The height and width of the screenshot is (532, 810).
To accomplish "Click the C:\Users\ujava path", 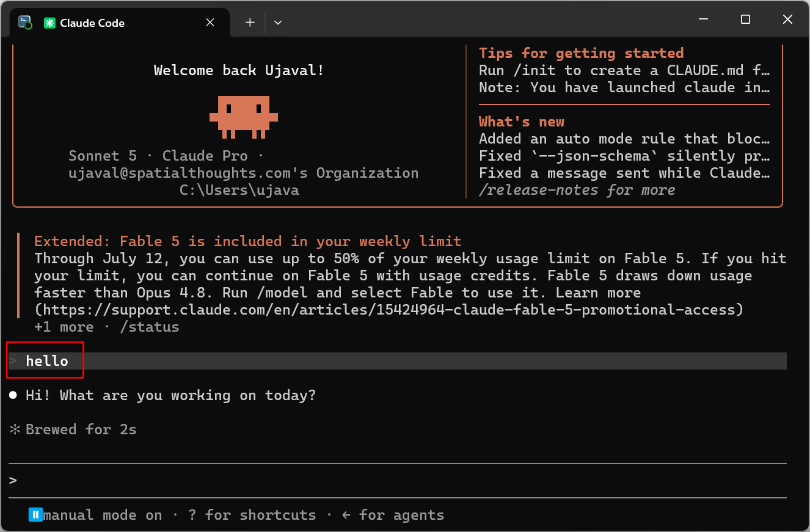I will (239, 190).
